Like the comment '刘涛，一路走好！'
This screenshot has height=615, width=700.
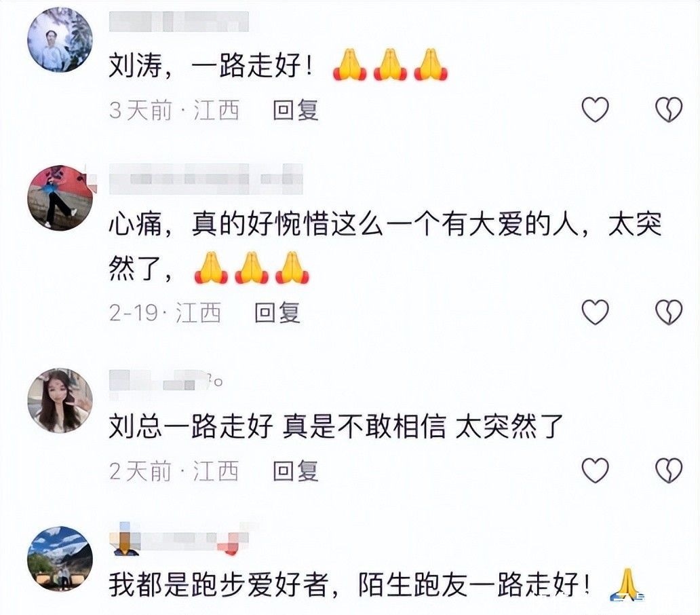click(596, 109)
